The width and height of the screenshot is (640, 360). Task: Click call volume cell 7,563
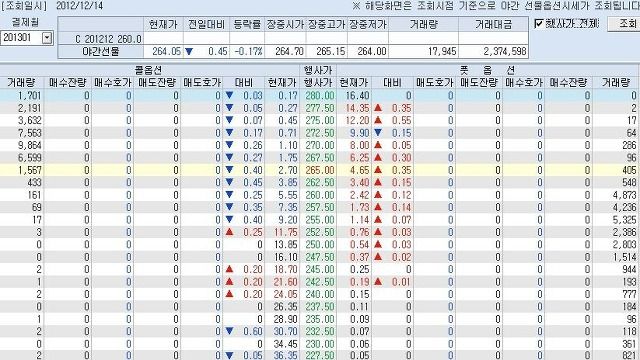[22, 133]
